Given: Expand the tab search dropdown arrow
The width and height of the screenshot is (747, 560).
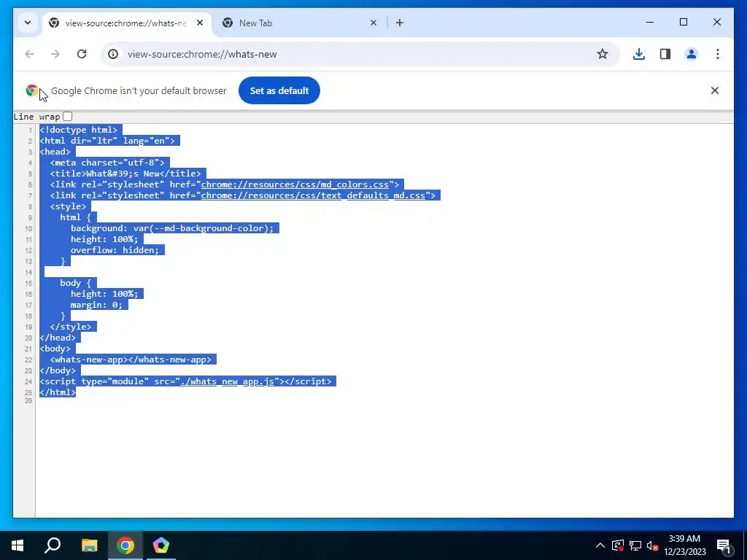Looking at the screenshot, I should (28, 23).
